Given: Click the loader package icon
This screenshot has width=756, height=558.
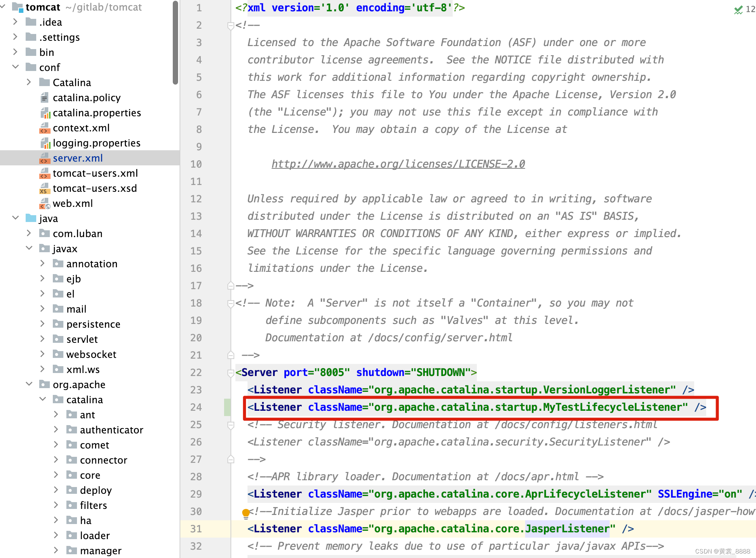Looking at the screenshot, I should coord(72,535).
